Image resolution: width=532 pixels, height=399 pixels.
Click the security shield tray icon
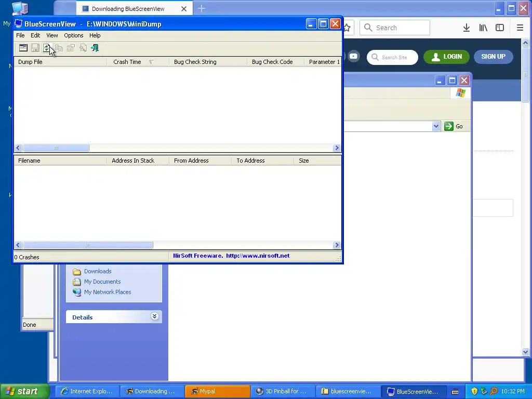[474, 391]
